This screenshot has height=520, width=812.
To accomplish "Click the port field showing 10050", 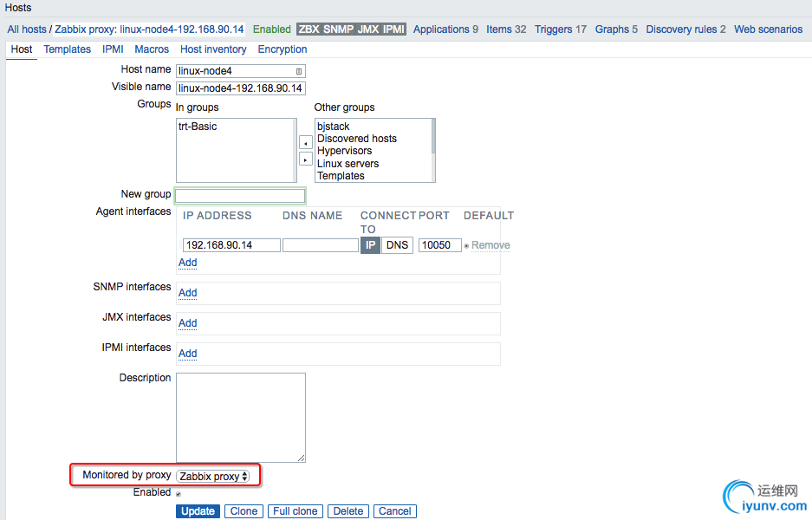I will click(439, 245).
